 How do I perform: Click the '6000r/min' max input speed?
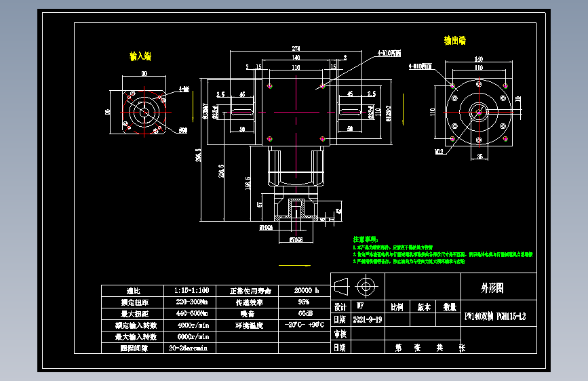[193, 337]
